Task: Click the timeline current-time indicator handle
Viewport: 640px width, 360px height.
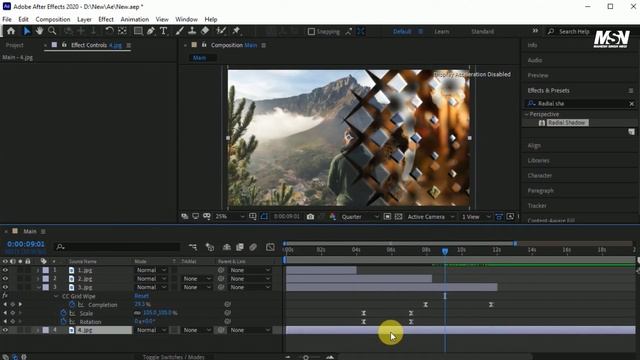Action: (445, 251)
